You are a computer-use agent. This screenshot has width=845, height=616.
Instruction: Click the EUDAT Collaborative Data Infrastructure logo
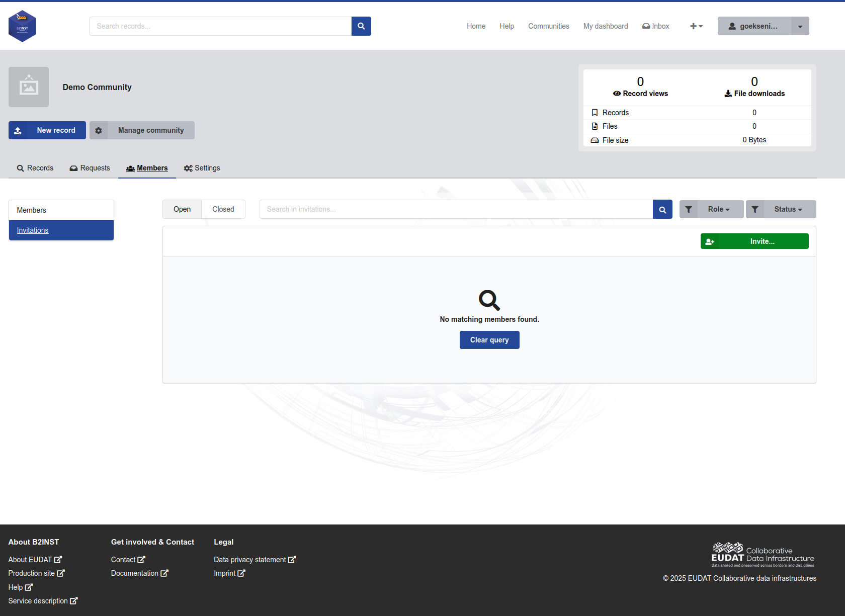[763, 555]
